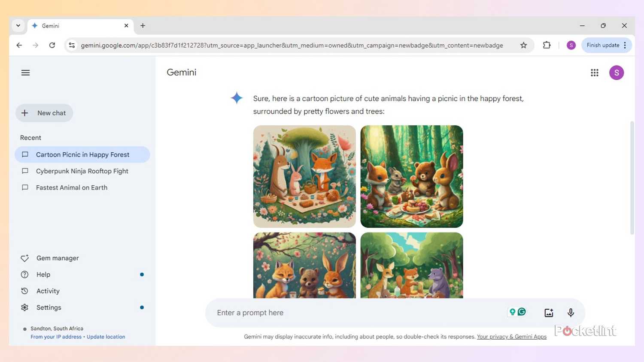
Task: Click the site information icon in address bar
Action: click(71, 45)
